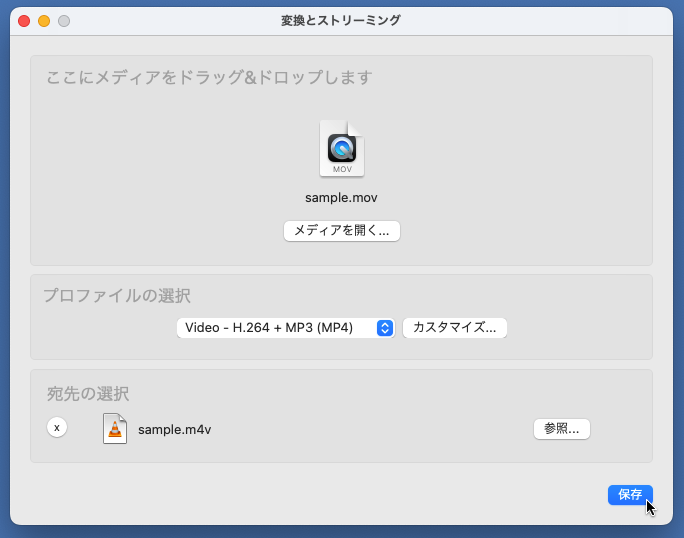Minimize the window with the yellow button
This screenshot has width=684, height=538.
[x=44, y=21]
